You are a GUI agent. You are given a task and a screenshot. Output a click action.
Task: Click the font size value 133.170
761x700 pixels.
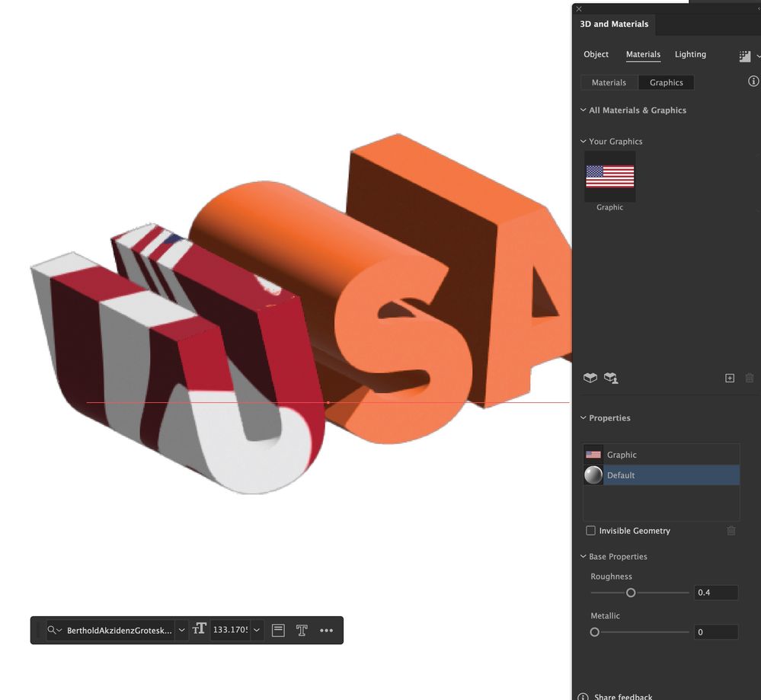pyautogui.click(x=231, y=630)
